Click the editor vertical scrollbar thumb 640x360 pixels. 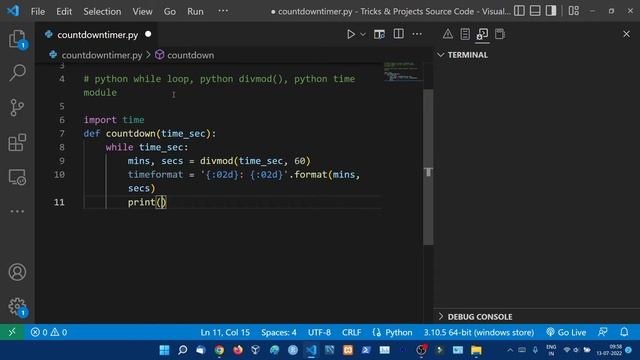[428, 167]
